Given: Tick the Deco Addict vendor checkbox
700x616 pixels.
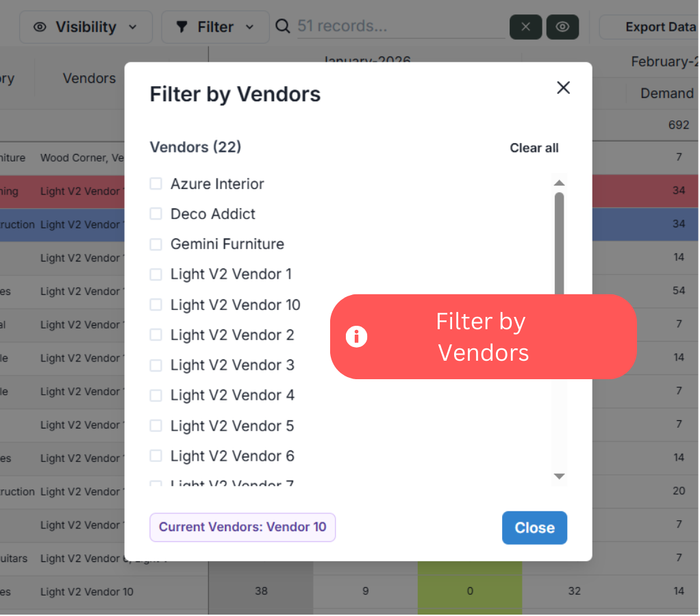Looking at the screenshot, I should click(x=156, y=214).
